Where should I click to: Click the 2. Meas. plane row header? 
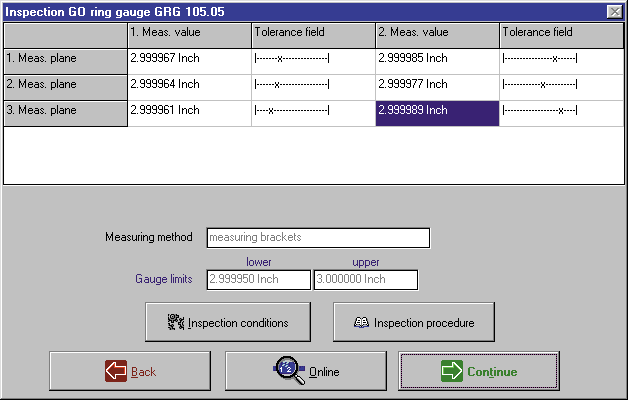65,87
